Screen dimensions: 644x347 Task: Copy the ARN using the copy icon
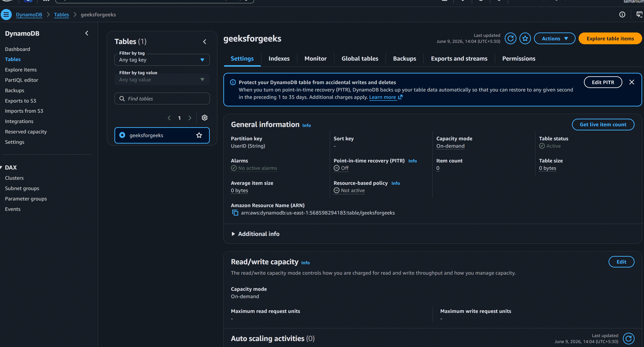235,213
